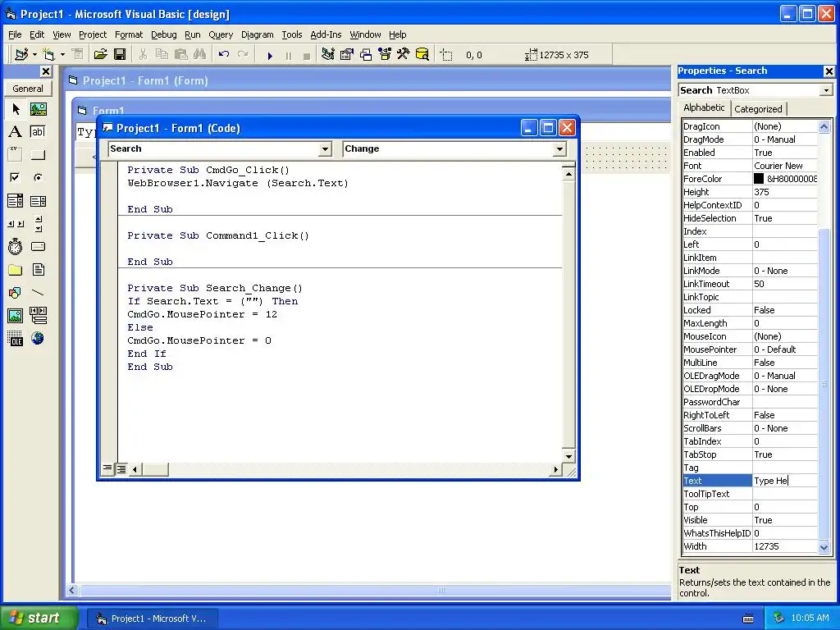Image resolution: width=840 pixels, height=630 pixels.
Task: Click the ForeColor black color swatch
Action: [759, 179]
